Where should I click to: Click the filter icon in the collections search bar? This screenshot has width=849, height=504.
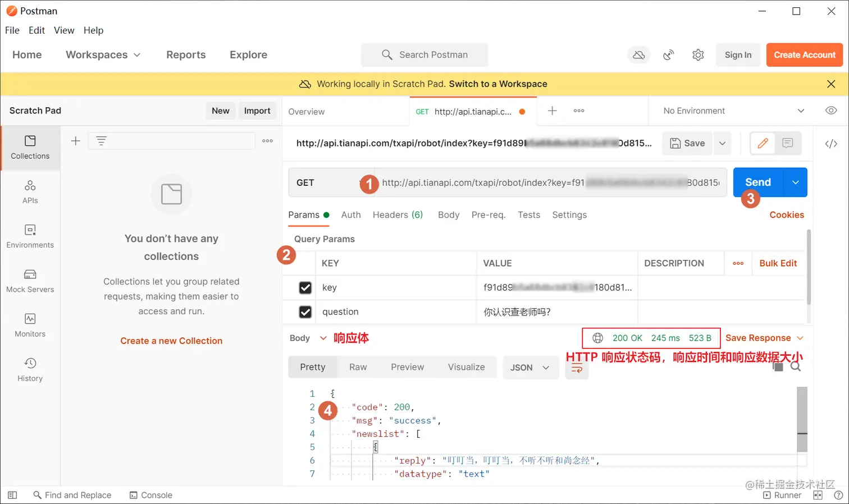pyautogui.click(x=101, y=141)
